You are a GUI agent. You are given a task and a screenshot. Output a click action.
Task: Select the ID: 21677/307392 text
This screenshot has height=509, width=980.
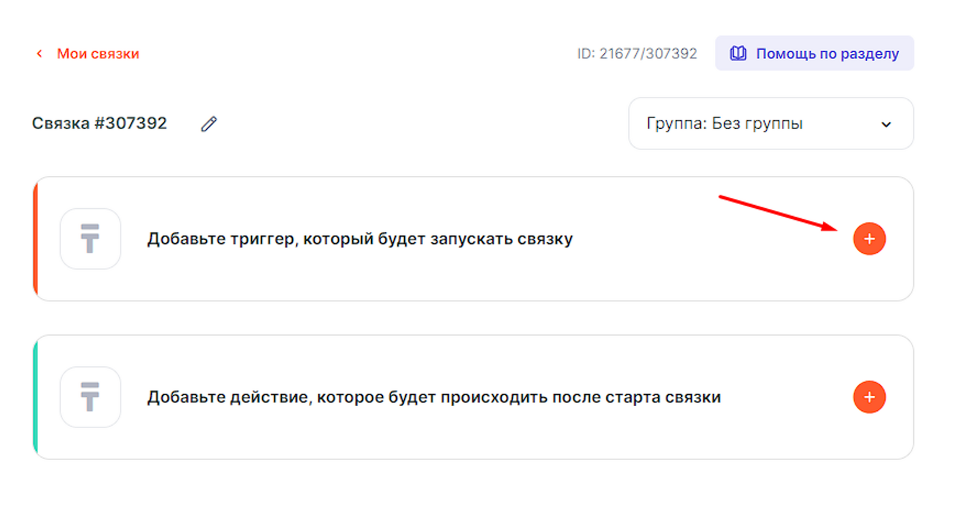pos(637,54)
